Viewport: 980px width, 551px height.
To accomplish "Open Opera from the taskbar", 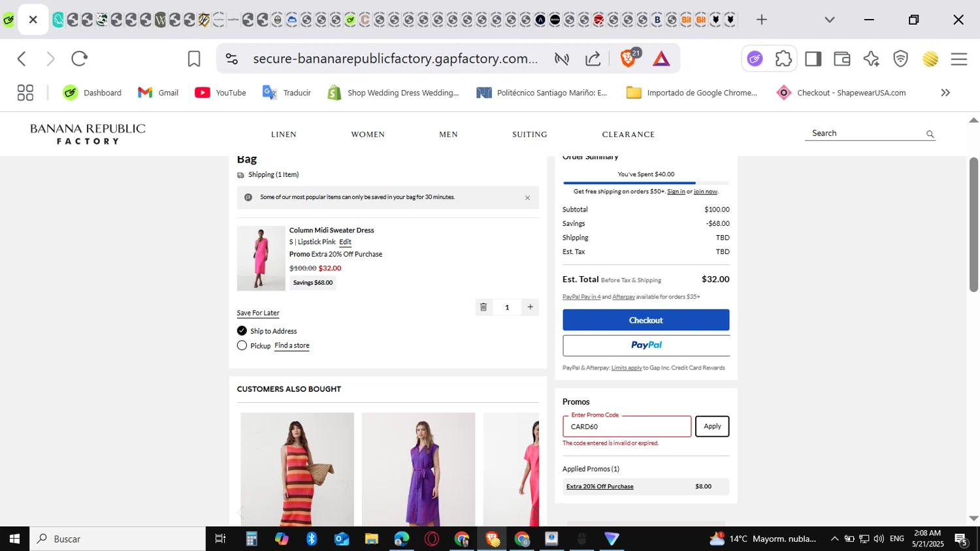I will point(432,539).
